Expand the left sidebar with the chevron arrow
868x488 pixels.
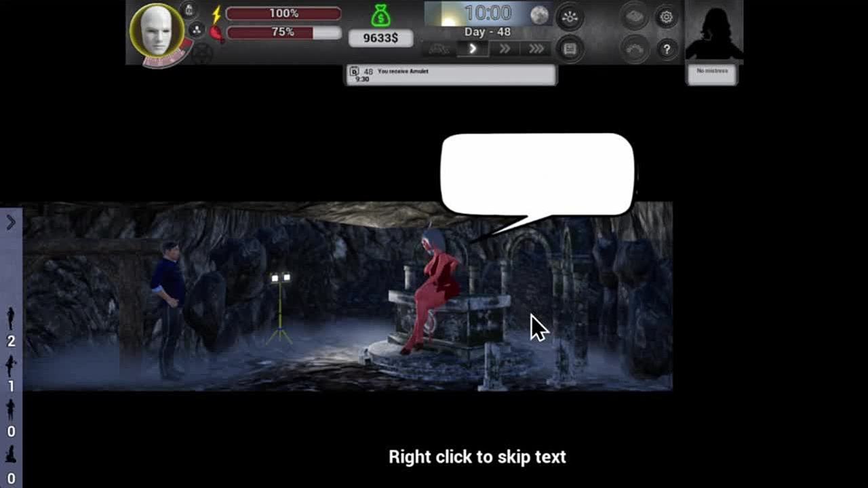coord(11,222)
